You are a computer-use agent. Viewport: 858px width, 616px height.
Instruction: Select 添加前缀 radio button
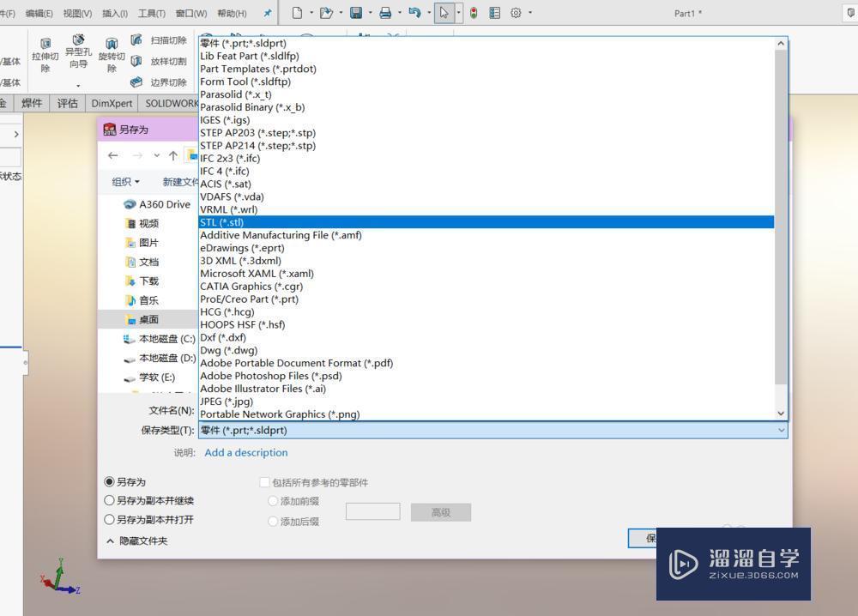tap(273, 500)
